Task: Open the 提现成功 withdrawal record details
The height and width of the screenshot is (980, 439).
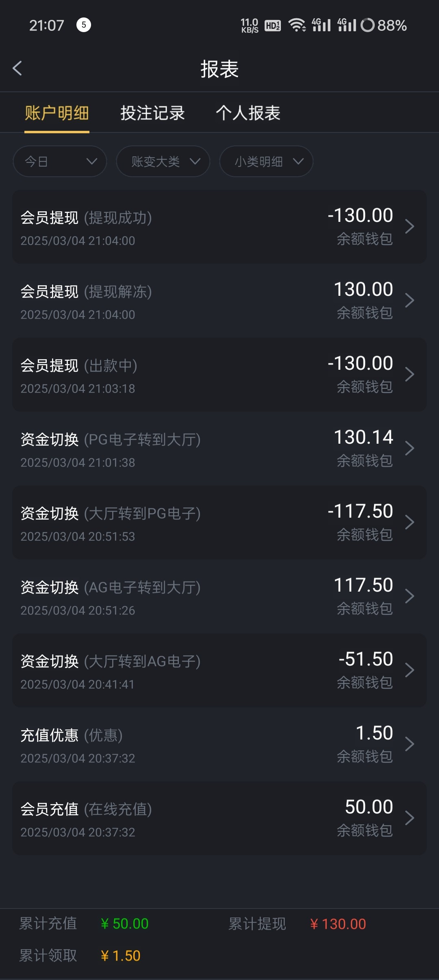Action: click(219, 227)
